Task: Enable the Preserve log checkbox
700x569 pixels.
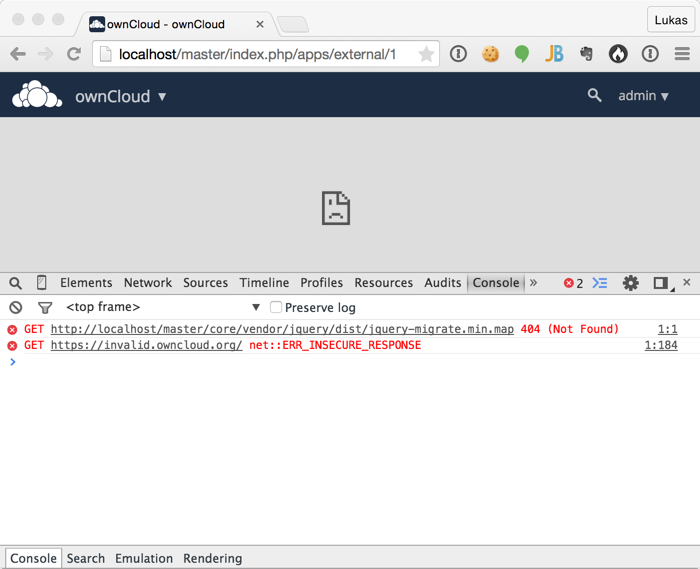Action: (276, 308)
